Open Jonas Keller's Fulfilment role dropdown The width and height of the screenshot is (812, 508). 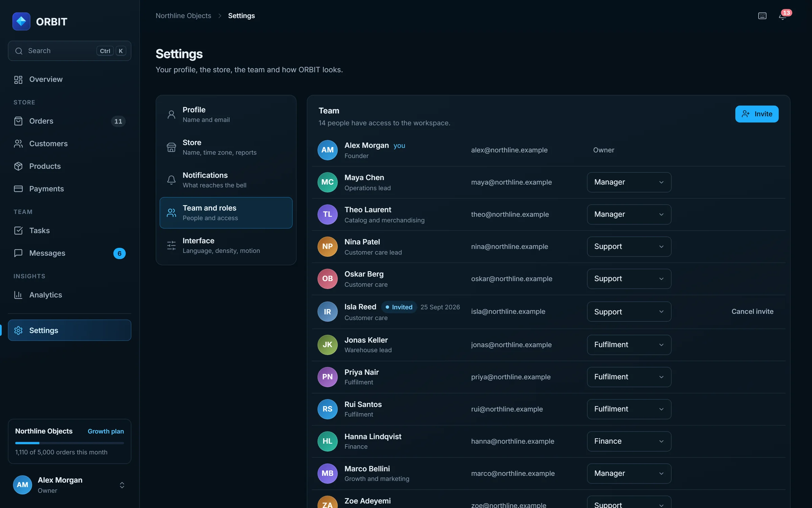pos(629,345)
